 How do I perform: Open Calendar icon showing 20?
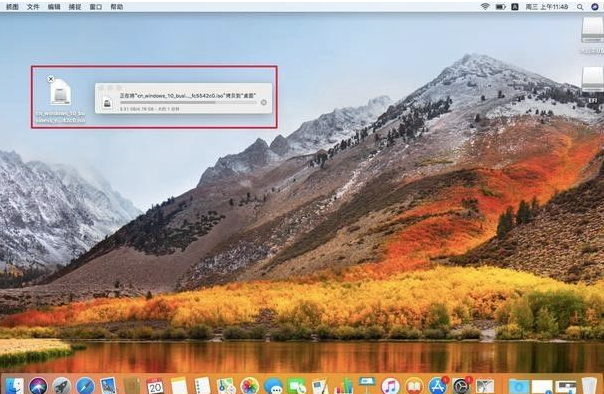pos(155,386)
